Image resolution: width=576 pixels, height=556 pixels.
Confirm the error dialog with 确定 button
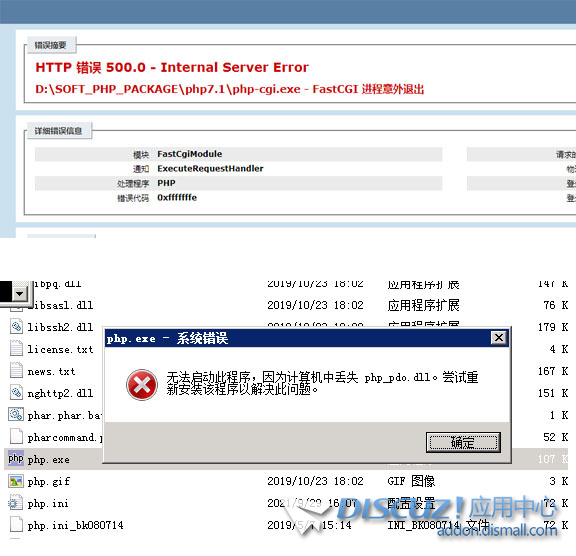point(463,442)
